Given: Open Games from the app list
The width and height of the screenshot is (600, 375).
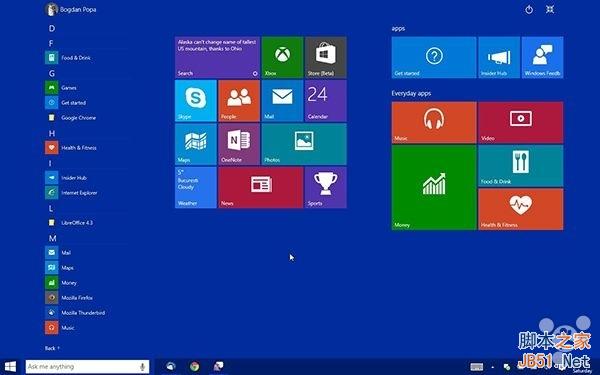Looking at the screenshot, I should 61,88.
